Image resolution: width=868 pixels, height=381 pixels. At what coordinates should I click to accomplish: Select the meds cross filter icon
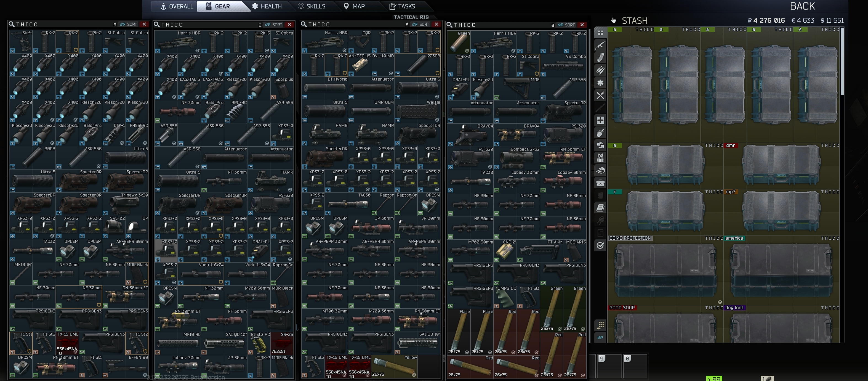[600, 120]
